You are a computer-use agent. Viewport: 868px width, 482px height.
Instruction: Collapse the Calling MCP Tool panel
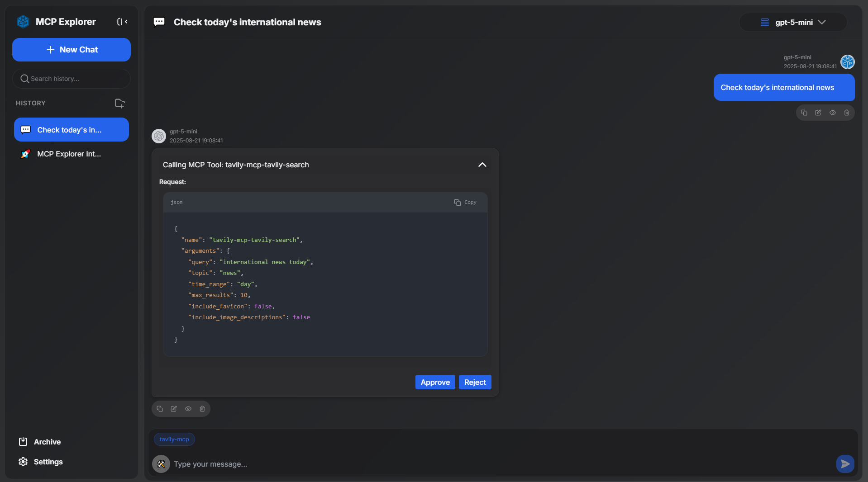click(482, 165)
